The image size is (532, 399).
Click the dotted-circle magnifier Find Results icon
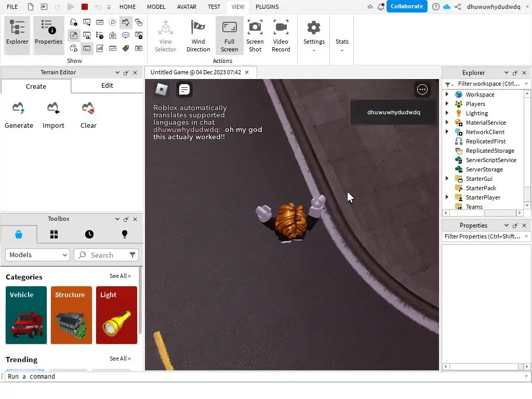pos(113,23)
